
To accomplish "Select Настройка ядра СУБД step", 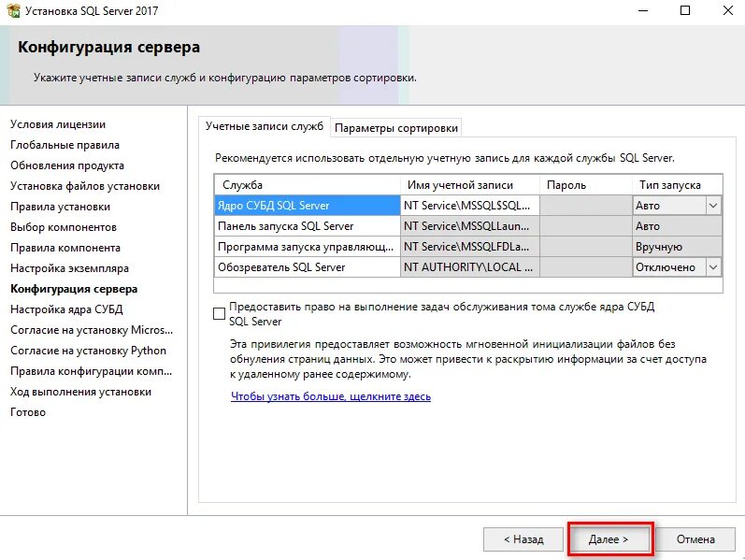I will click(66, 309).
